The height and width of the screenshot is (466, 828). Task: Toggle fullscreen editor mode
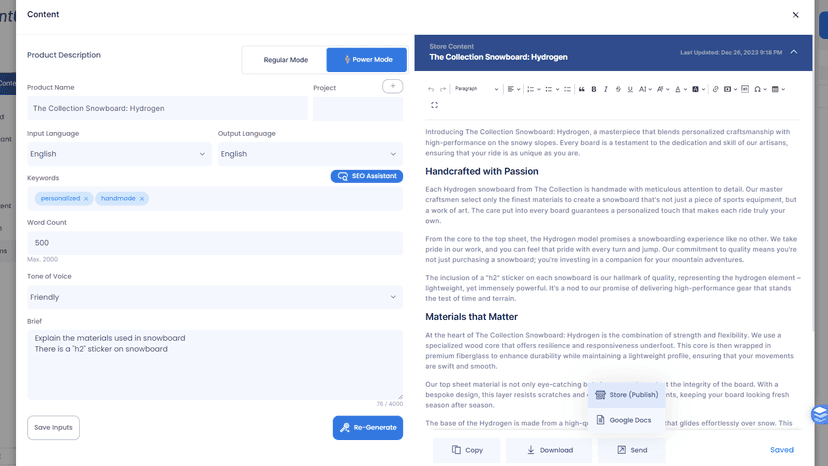tap(434, 105)
